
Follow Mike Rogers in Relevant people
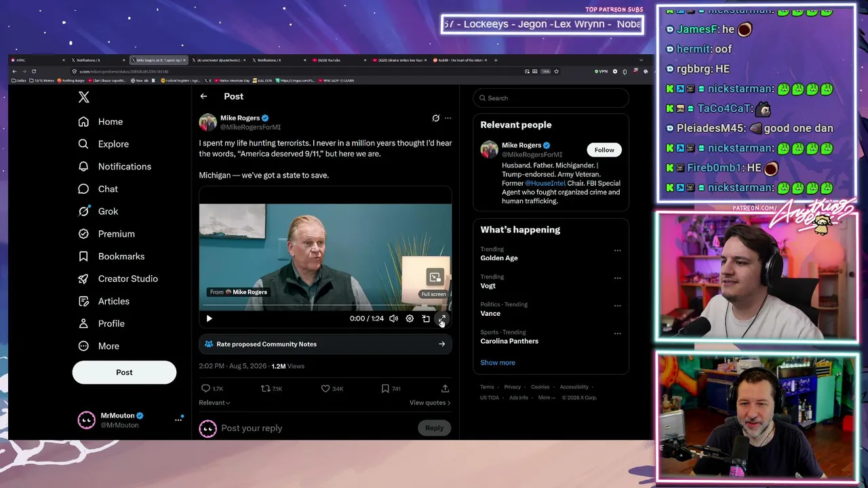pyautogui.click(x=604, y=150)
